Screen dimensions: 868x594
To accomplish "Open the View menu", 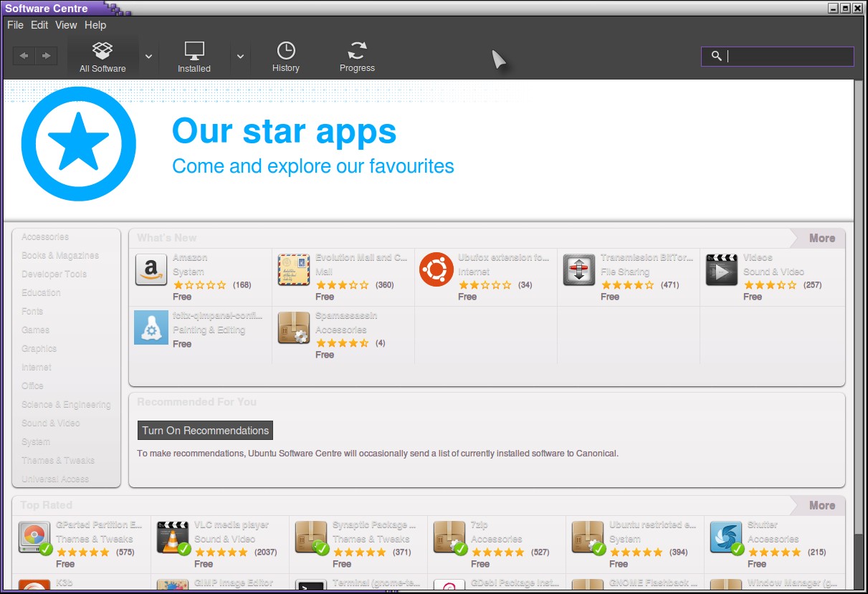I will click(x=66, y=25).
